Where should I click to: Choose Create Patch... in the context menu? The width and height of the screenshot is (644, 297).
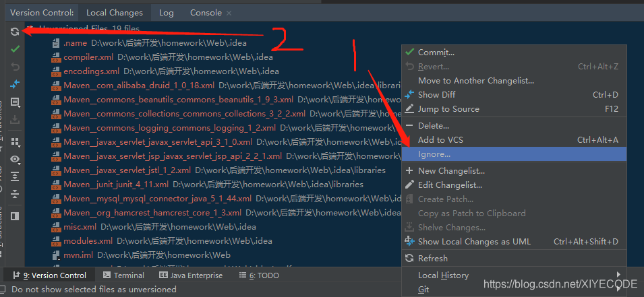click(x=514, y=199)
